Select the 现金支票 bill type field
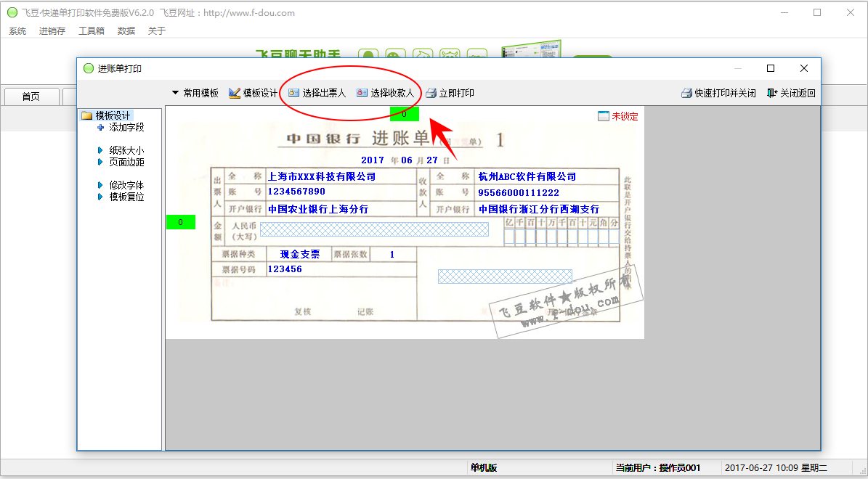The image size is (868, 479). (x=300, y=255)
